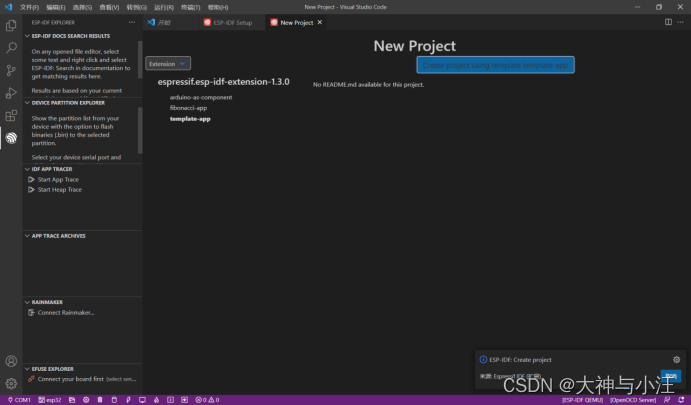This screenshot has height=405, width=691.
Task: Open the notifications bell in status bar
Action: 681,400
